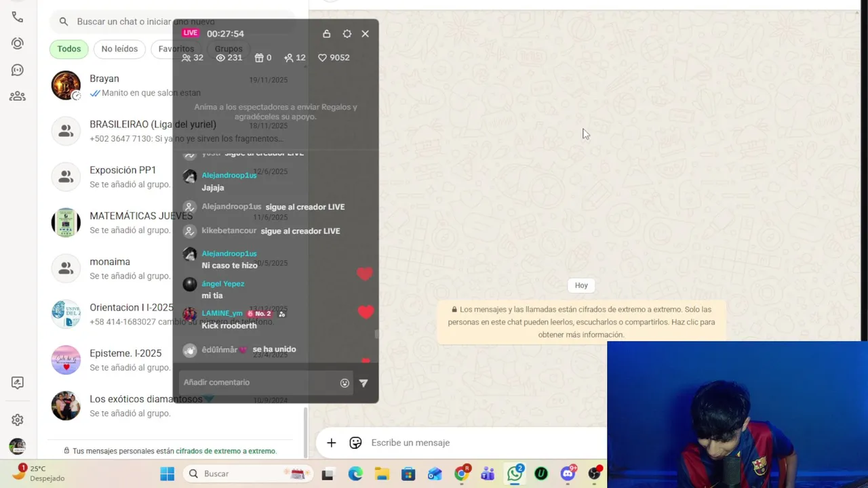
Task: Open the profile picture in the sidebar
Action: click(18, 447)
